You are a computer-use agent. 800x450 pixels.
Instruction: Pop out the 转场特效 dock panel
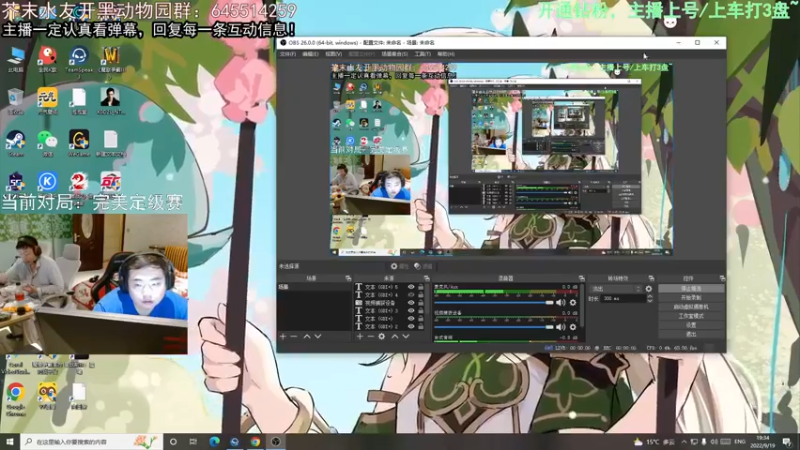click(651, 279)
